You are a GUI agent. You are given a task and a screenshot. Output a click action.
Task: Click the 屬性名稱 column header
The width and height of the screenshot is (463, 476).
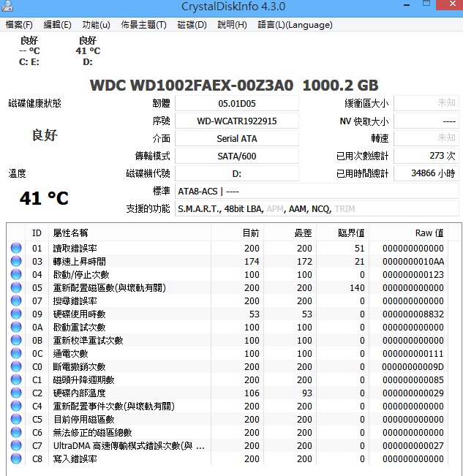click(129, 233)
